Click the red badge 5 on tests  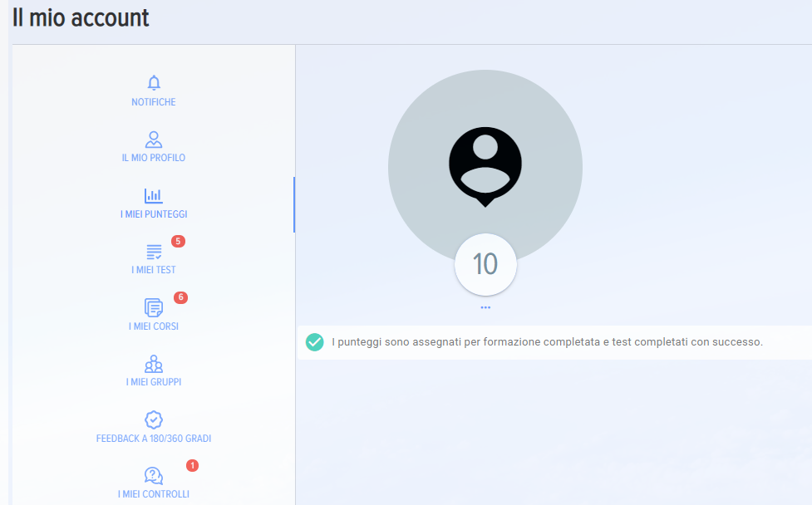[178, 241]
